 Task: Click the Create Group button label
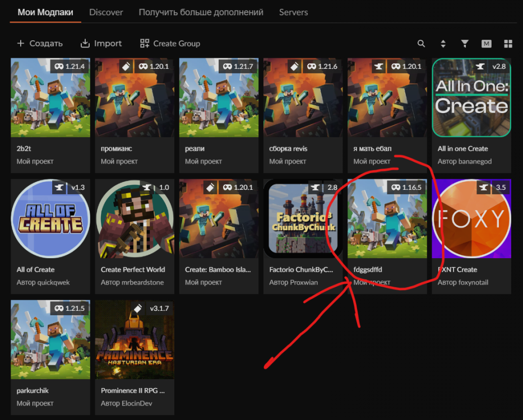pos(177,43)
